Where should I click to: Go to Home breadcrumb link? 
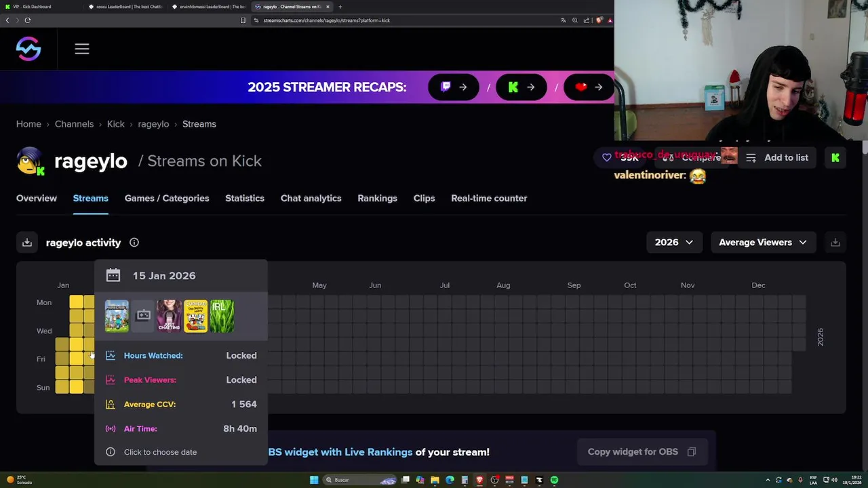(x=28, y=124)
